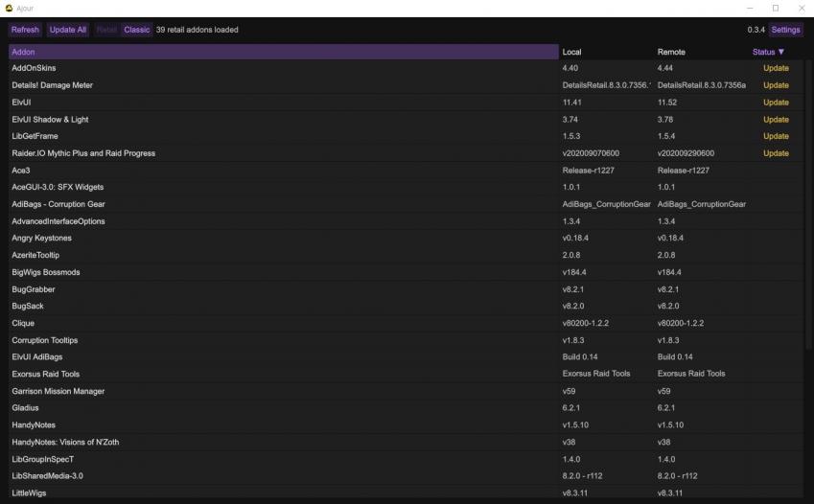Image resolution: width=814 pixels, height=504 pixels.
Task: Switch to the Retail tab
Action: (106, 30)
